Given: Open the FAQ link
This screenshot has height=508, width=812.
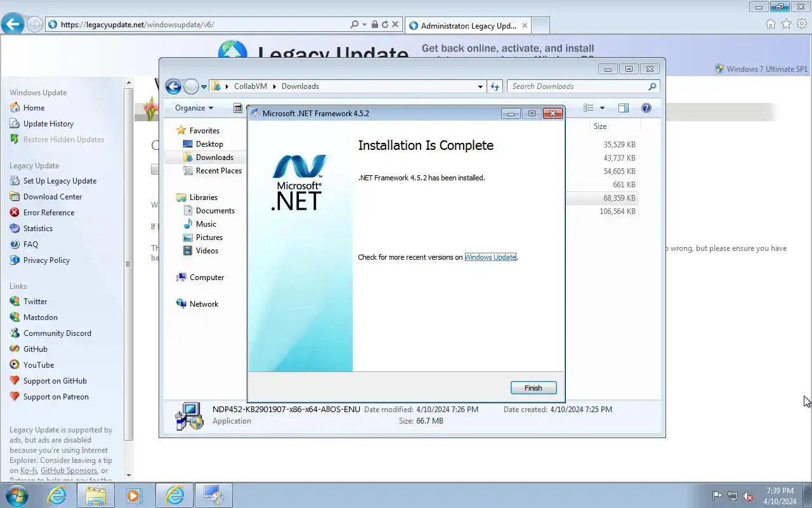Looking at the screenshot, I should (x=30, y=244).
